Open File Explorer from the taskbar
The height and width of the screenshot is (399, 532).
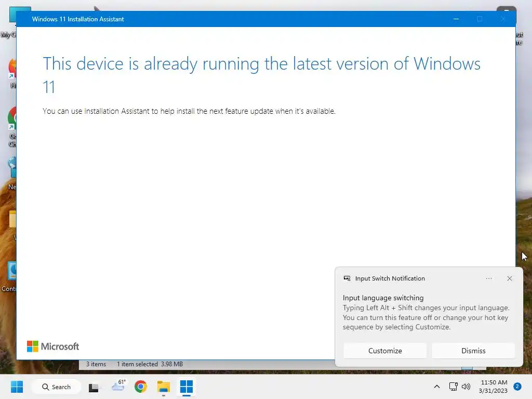click(x=164, y=387)
